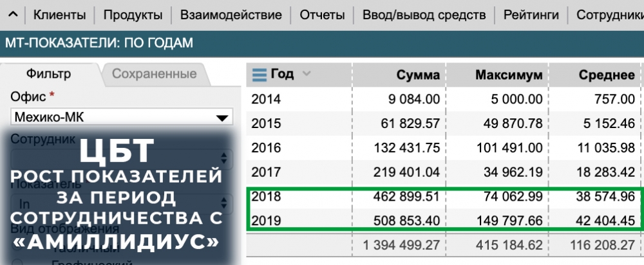Open the Показатель dropdown arrows
Image resolution: width=644 pixels, height=265 pixels.
coord(225,203)
